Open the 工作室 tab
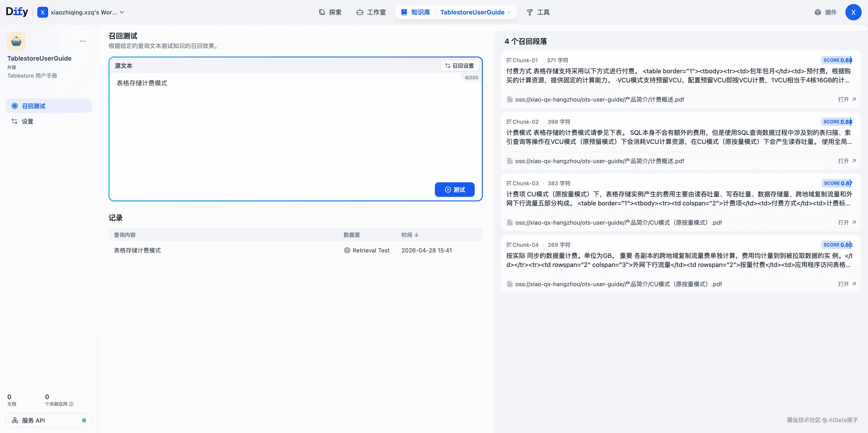 click(x=371, y=12)
